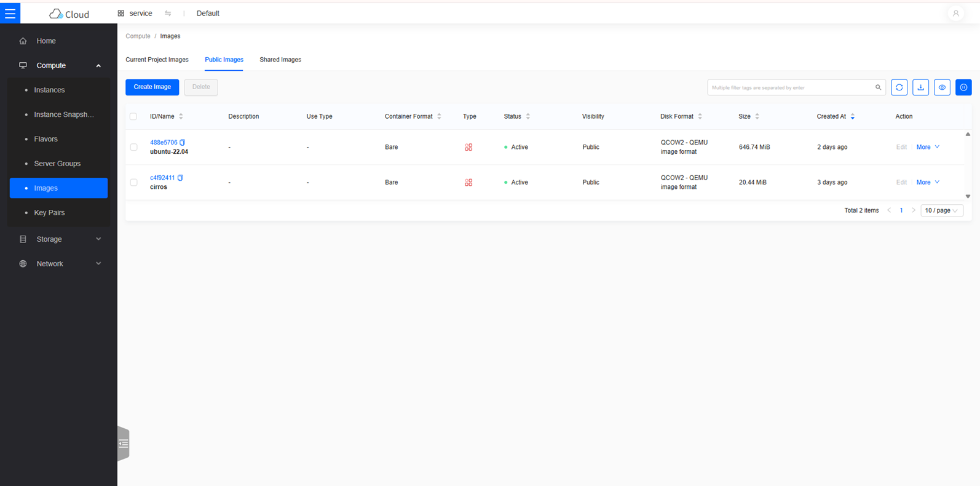Open the user profile icon at top right
980x486 pixels.
click(x=955, y=13)
